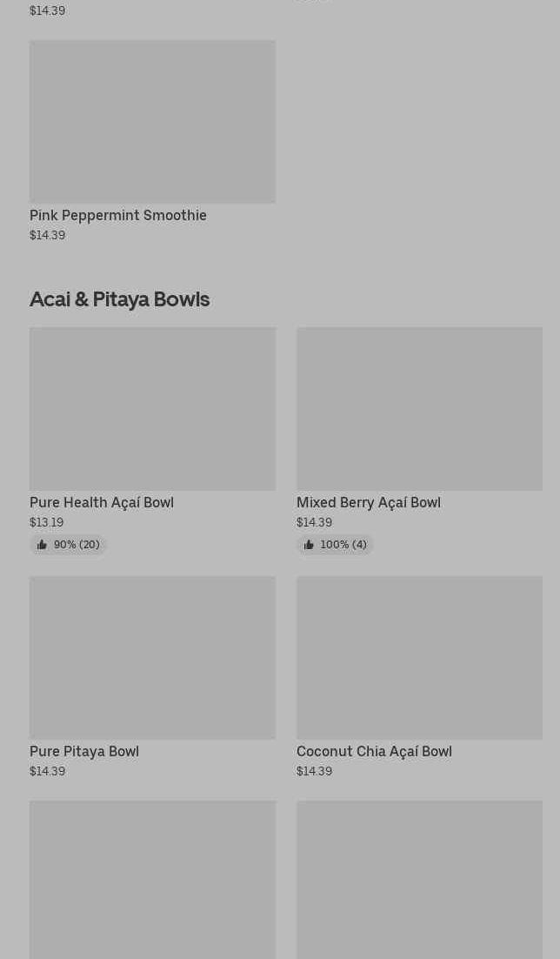Open the Coconut Chia Açaí Bowl image
560x959 pixels.
point(419,657)
